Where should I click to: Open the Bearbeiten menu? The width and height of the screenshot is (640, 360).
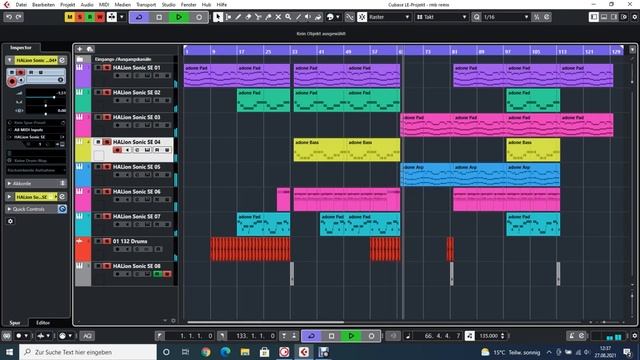point(43,4)
